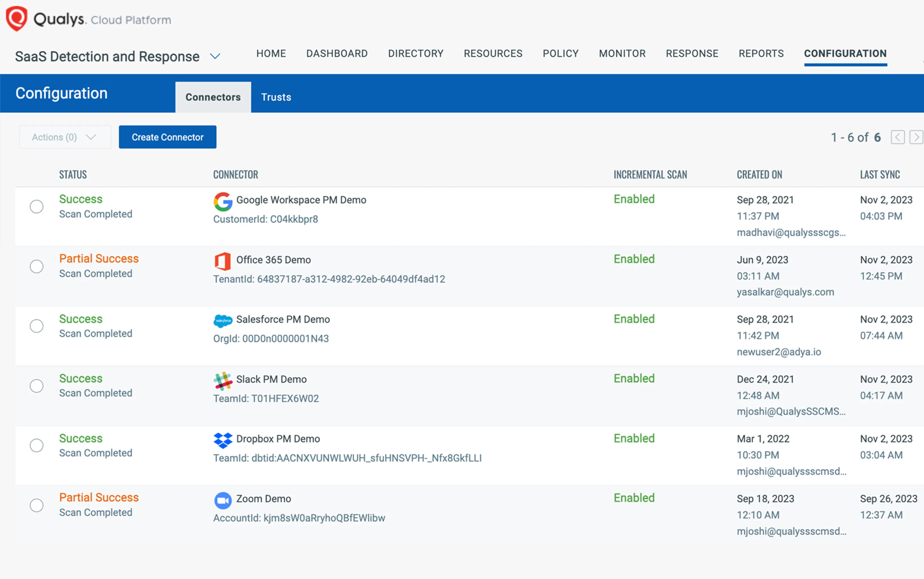Click the Salesforce cloud icon
The height and width of the screenshot is (579, 924).
[x=223, y=321]
